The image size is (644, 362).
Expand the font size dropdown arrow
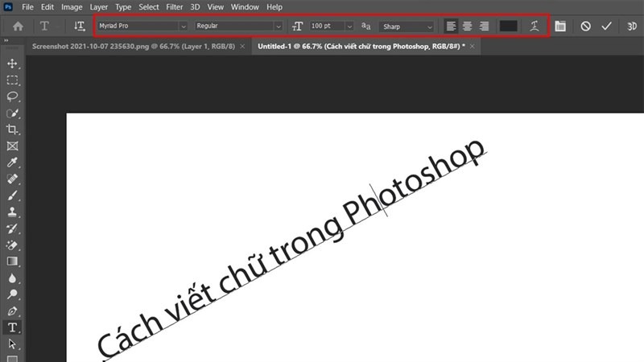pyautogui.click(x=349, y=27)
